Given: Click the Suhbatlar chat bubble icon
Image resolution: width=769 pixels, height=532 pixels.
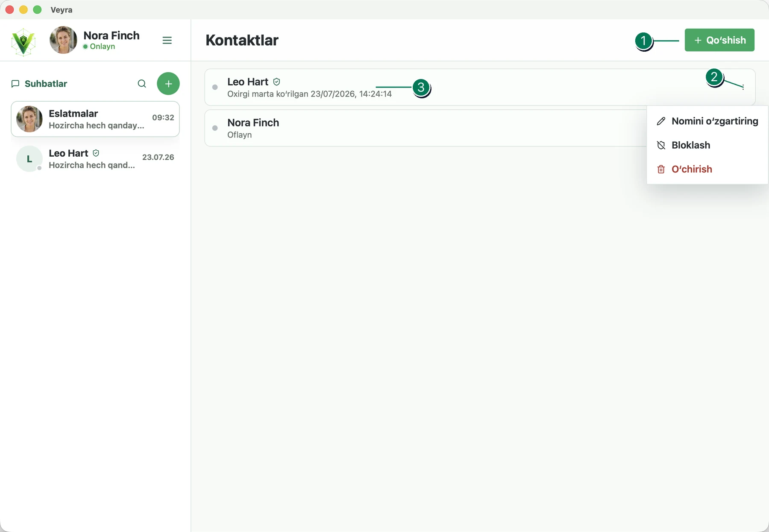Looking at the screenshot, I should (x=15, y=84).
